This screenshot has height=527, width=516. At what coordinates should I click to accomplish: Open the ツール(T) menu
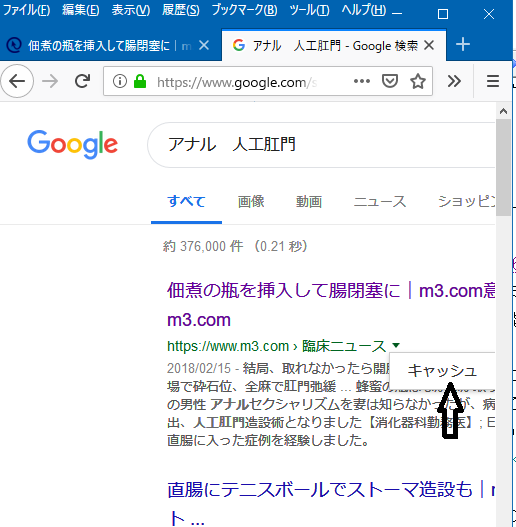[x=309, y=10]
